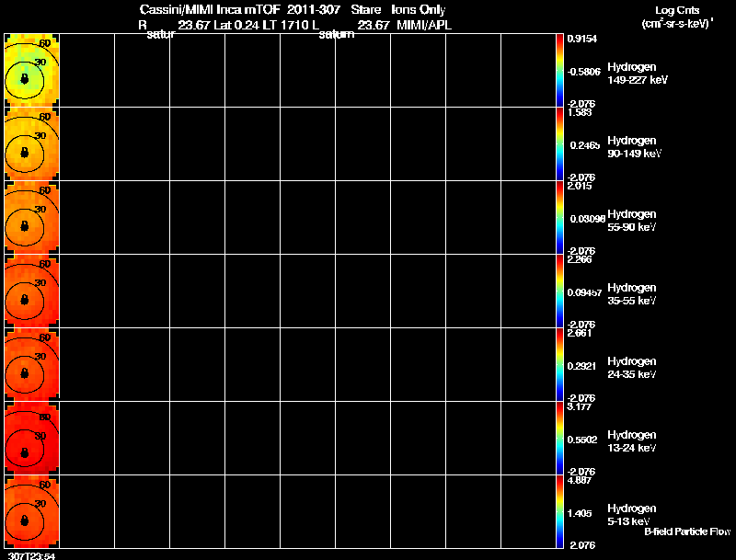736x560 pixels.
Task: Click the '2.266' scale value
Action: [x=580, y=259]
